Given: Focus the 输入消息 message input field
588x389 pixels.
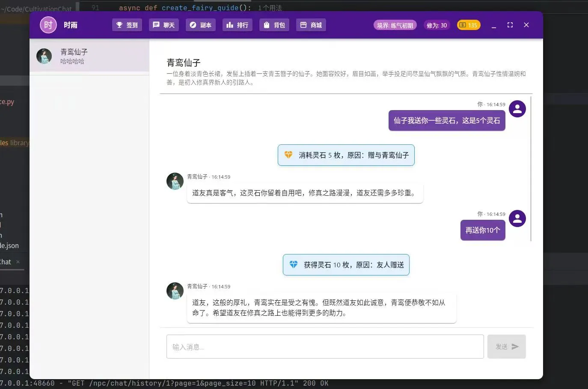Looking at the screenshot, I should (x=325, y=347).
